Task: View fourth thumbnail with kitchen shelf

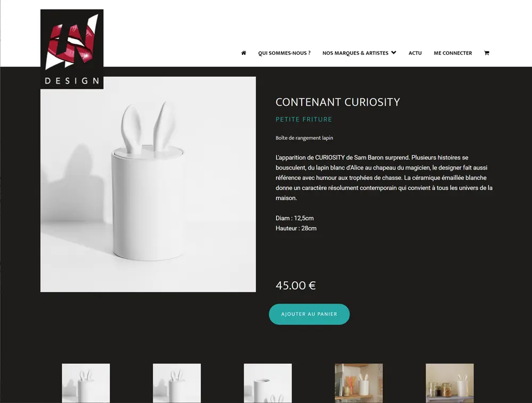Action: click(x=359, y=383)
